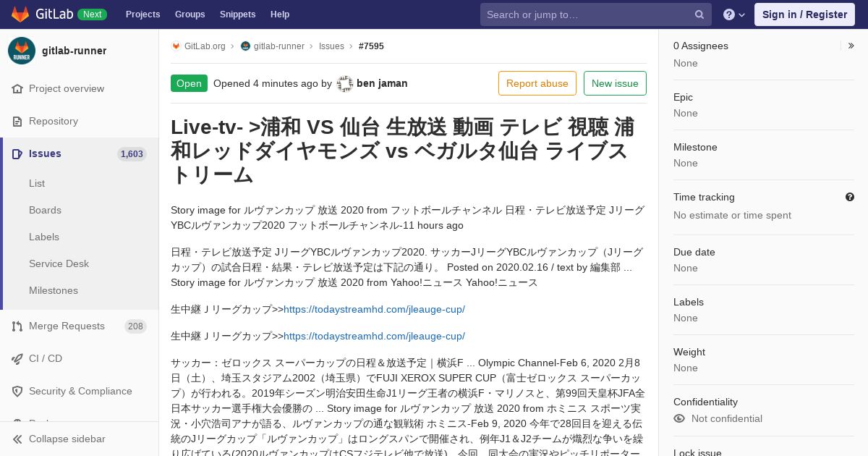Viewport: 868px width, 456px height.
Task: Open the Boards submenu item
Action: tap(45, 211)
